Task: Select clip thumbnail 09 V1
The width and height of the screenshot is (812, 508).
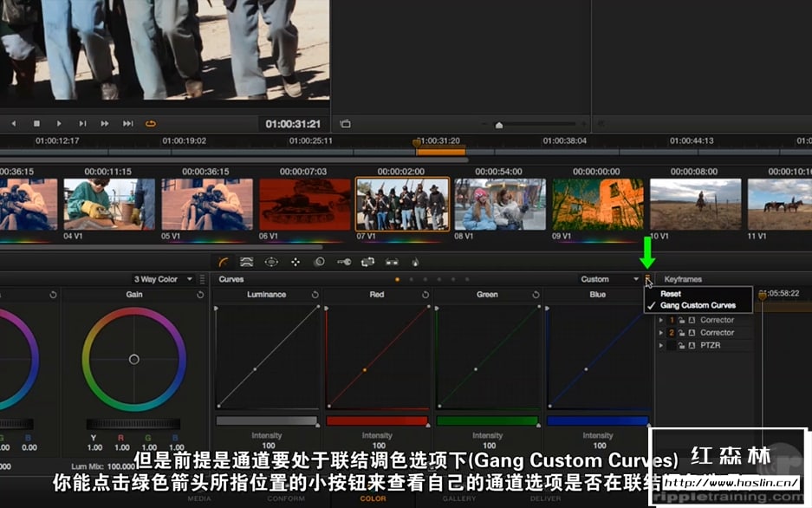Action: pos(598,204)
